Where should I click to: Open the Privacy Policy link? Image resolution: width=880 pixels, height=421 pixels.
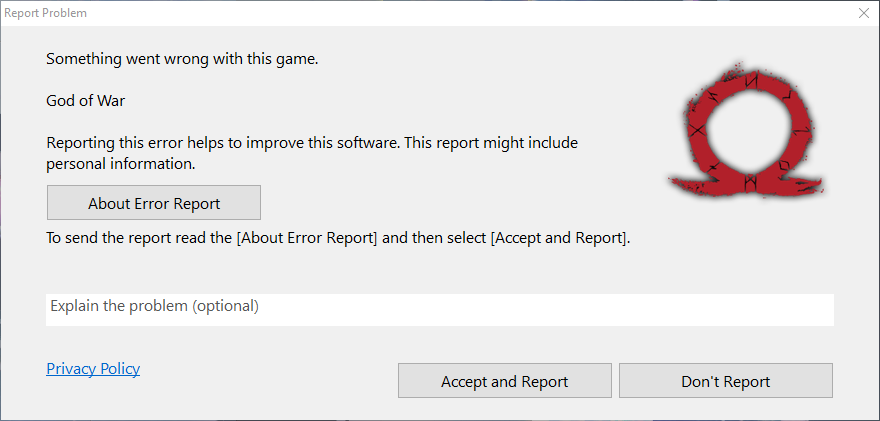click(x=93, y=369)
